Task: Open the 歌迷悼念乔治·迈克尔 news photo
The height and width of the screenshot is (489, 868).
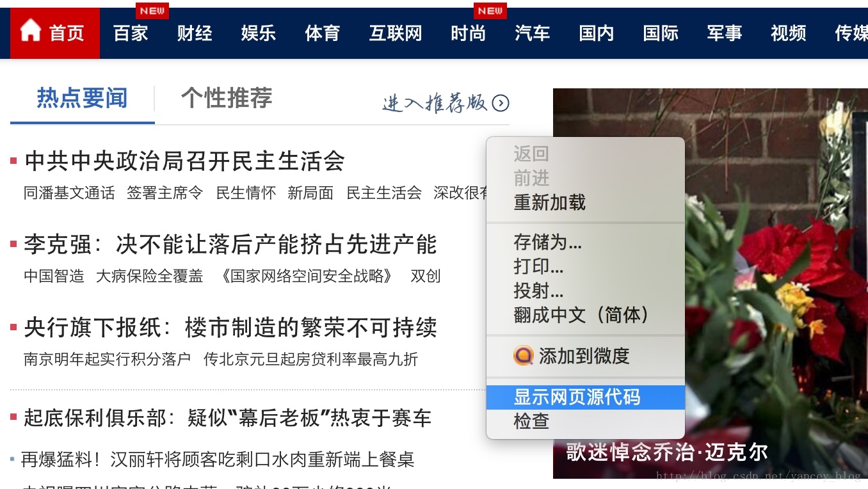Action: (711, 283)
